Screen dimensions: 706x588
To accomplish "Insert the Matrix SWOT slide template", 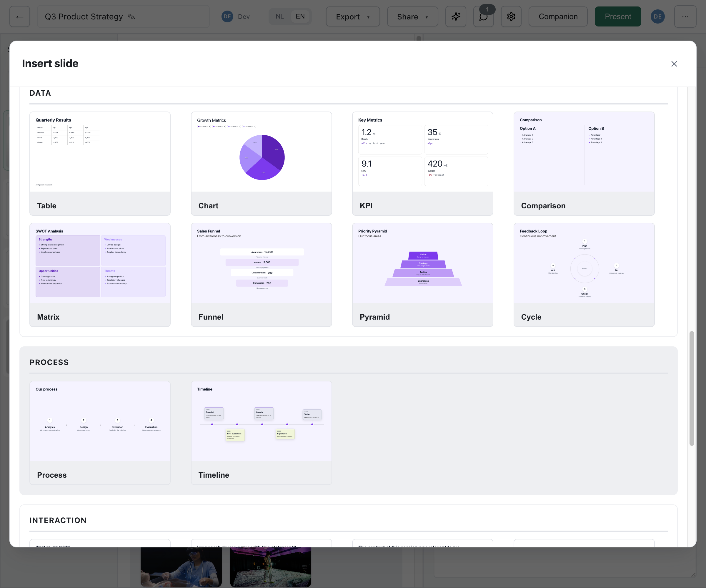I will pyautogui.click(x=100, y=275).
